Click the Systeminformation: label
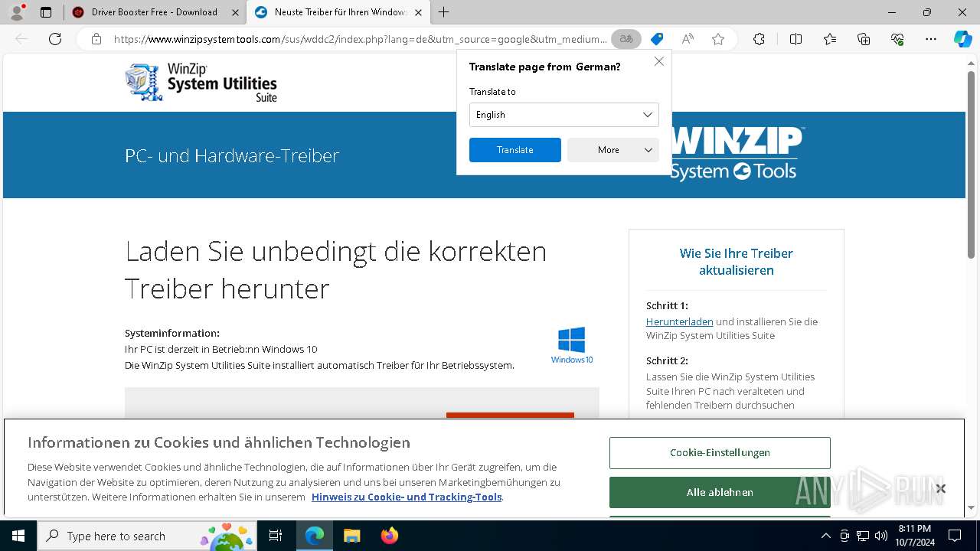This screenshot has width=980, height=551. 172,333
